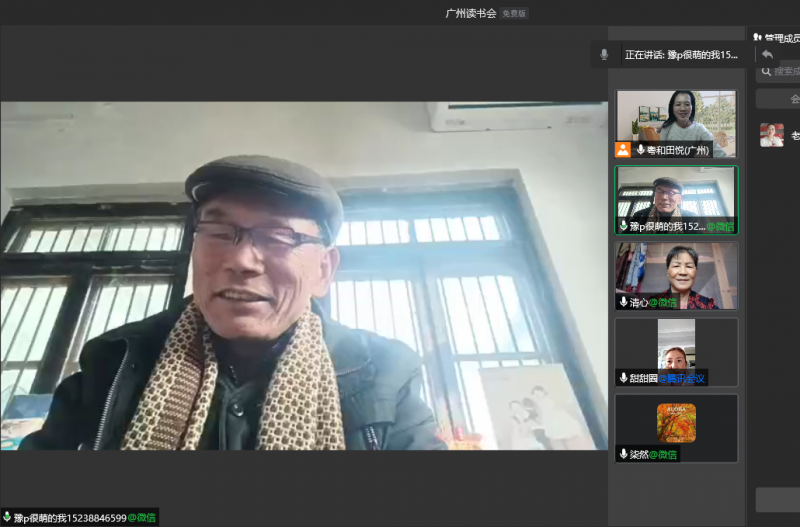Click the orange host badge on 粤和田悦 tile
The height and width of the screenshot is (527, 800).
(x=623, y=149)
